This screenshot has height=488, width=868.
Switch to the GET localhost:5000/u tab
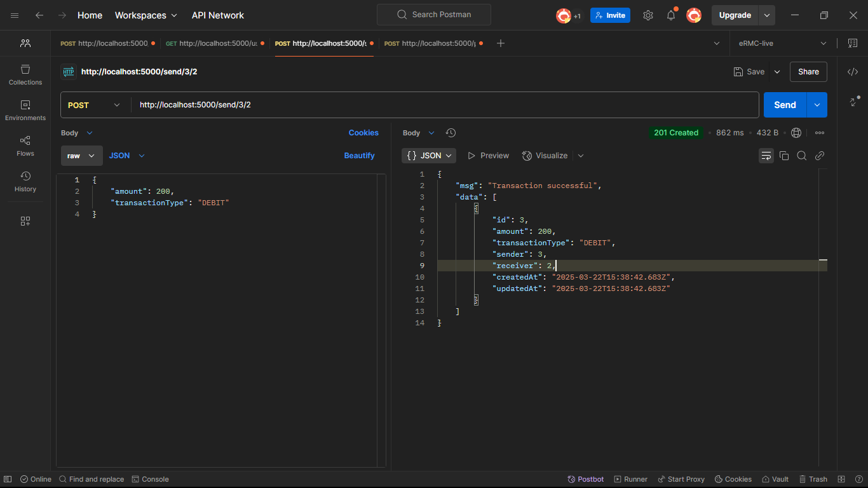[x=216, y=43]
